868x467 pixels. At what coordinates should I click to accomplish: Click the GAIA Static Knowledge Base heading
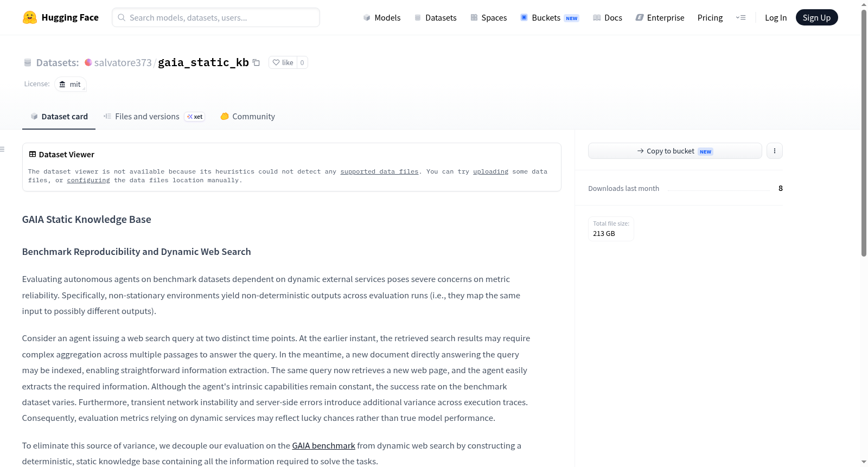pyautogui.click(x=86, y=220)
